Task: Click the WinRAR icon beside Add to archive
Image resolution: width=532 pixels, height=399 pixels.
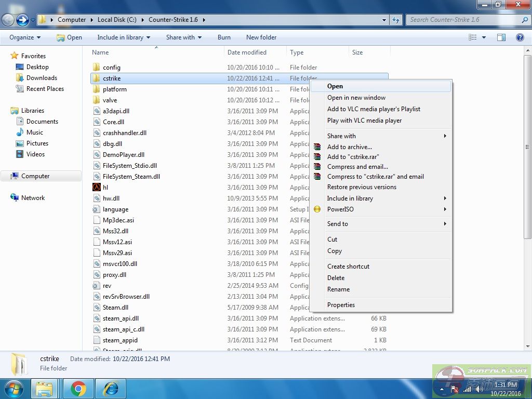Action: point(317,147)
